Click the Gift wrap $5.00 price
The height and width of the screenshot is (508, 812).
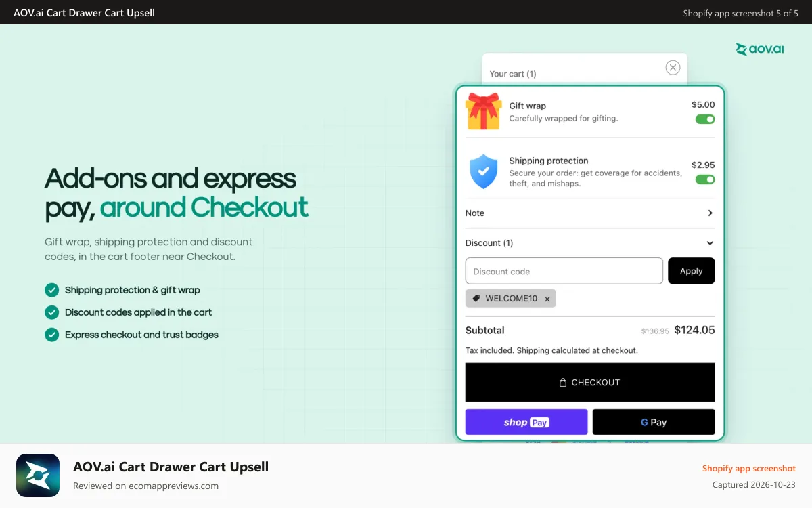[703, 105]
